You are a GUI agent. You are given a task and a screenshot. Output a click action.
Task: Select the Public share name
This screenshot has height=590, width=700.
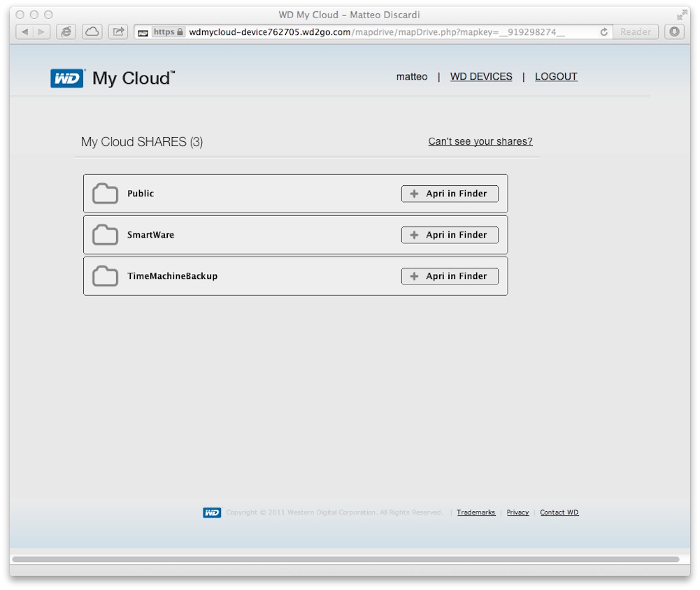point(141,193)
